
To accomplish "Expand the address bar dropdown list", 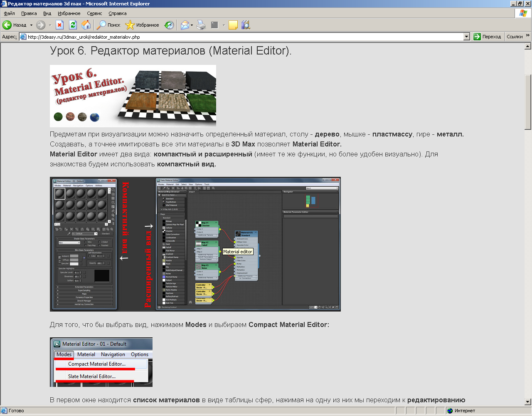I will (x=466, y=37).
